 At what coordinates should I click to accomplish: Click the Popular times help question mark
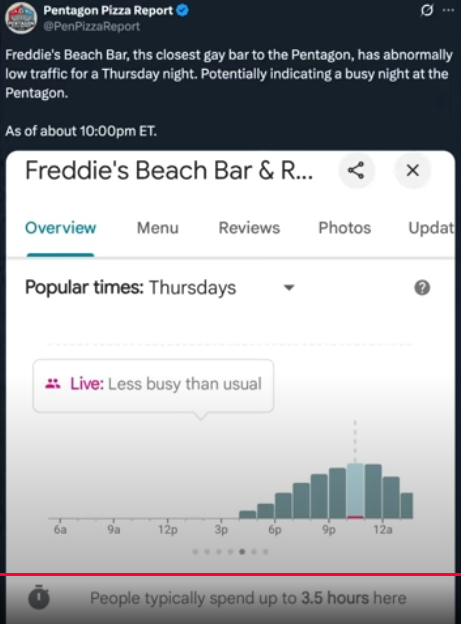[x=422, y=288]
